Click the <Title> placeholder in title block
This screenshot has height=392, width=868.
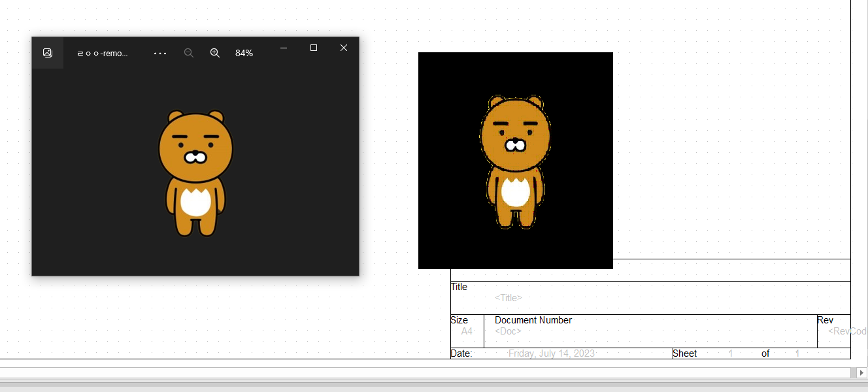(509, 298)
